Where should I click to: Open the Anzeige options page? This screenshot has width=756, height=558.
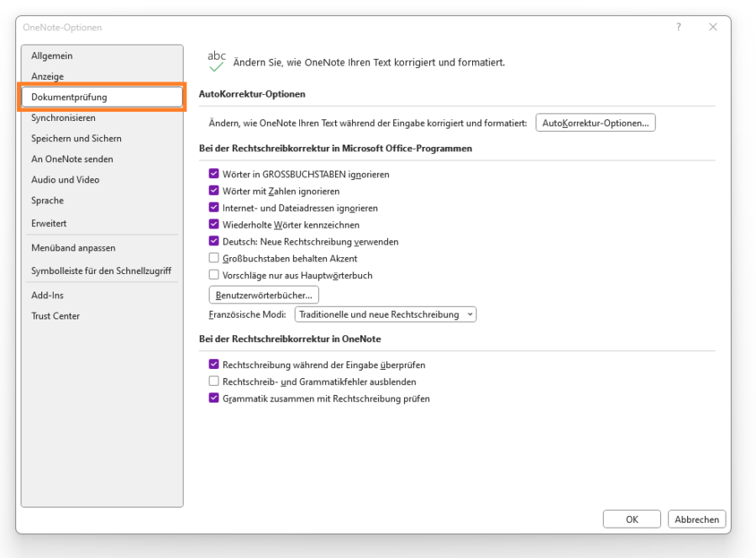(x=49, y=76)
